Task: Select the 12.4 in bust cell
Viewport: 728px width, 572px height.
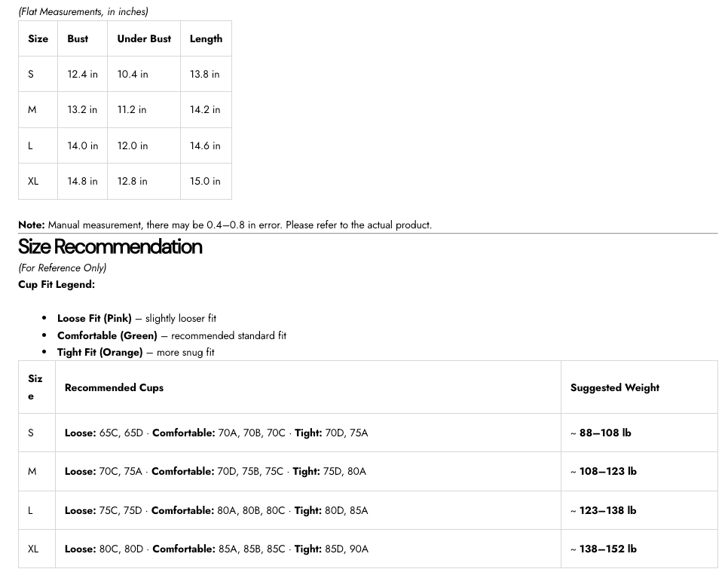Action: pyautogui.click(x=82, y=74)
